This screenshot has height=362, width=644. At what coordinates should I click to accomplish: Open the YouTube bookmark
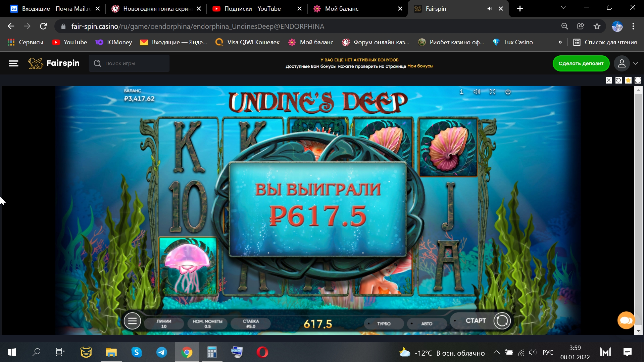tap(70, 42)
